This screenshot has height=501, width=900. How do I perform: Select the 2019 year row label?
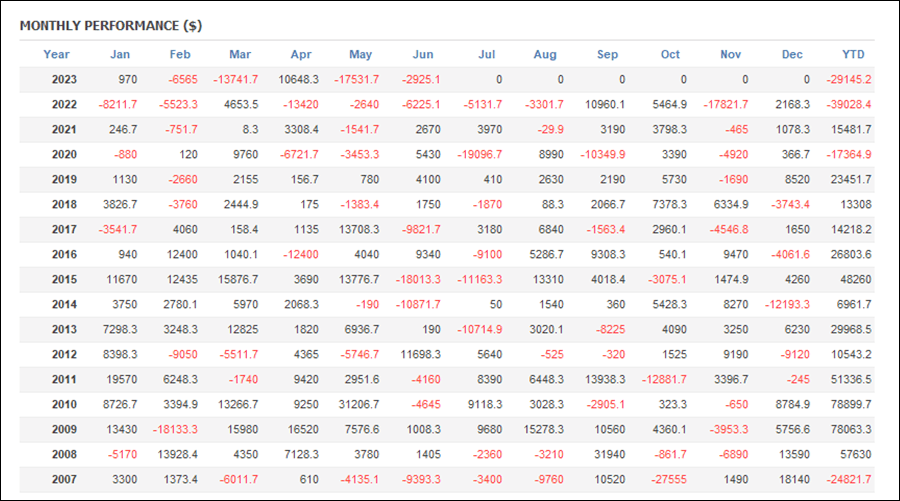point(64,180)
